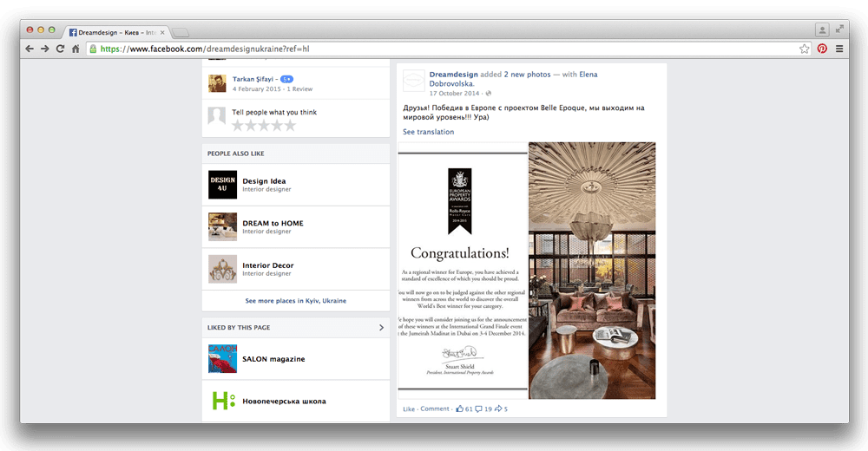Toggle fullscreen with the arrows icon

coord(839,29)
